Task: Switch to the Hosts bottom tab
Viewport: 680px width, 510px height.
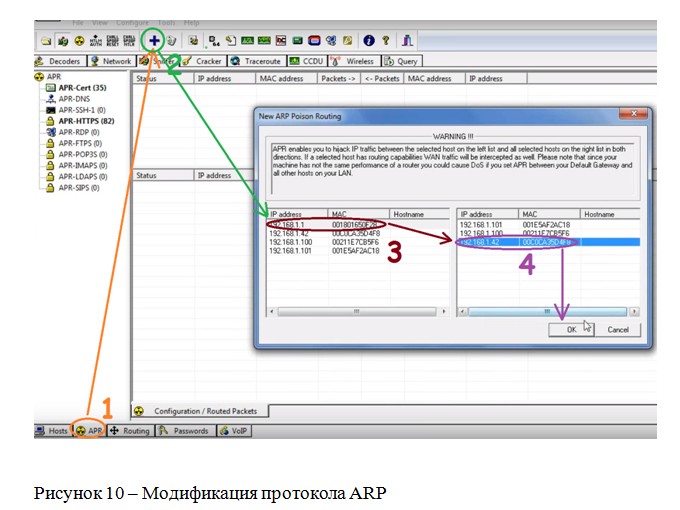Action: pyautogui.click(x=52, y=431)
